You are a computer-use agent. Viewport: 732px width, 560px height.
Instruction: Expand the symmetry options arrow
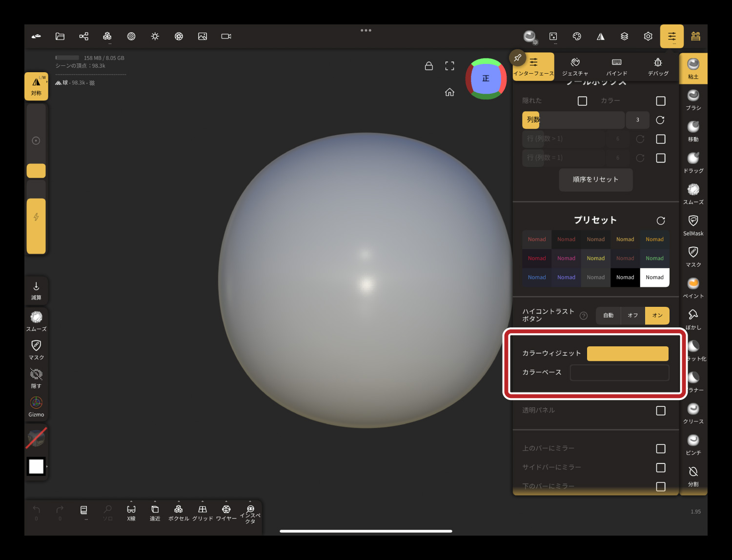[47, 81]
